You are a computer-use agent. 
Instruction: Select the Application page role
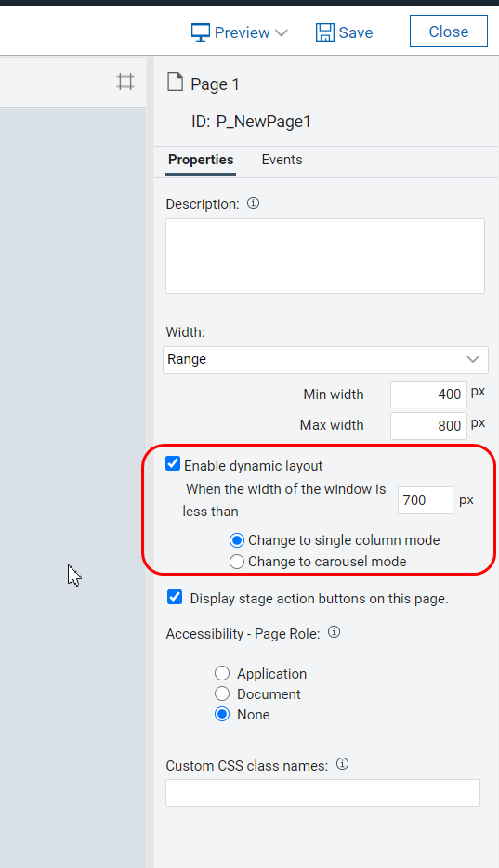222,673
